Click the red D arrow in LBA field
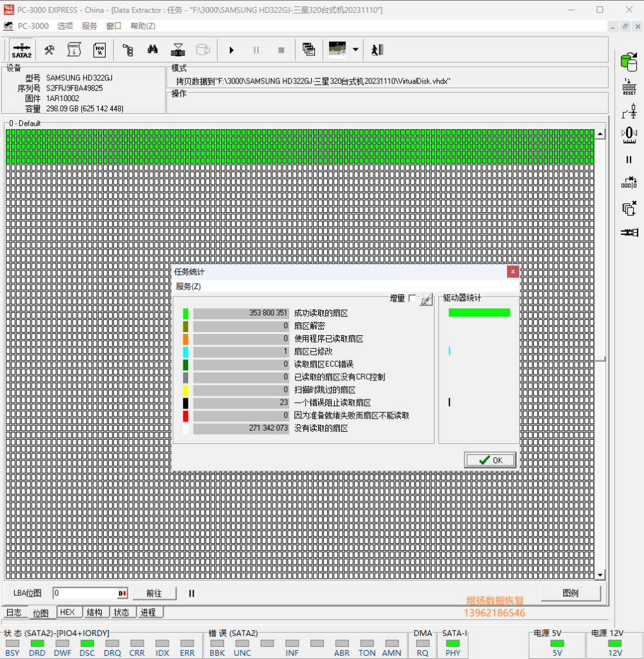Image resolution: width=644 pixels, height=659 pixels. (x=122, y=593)
